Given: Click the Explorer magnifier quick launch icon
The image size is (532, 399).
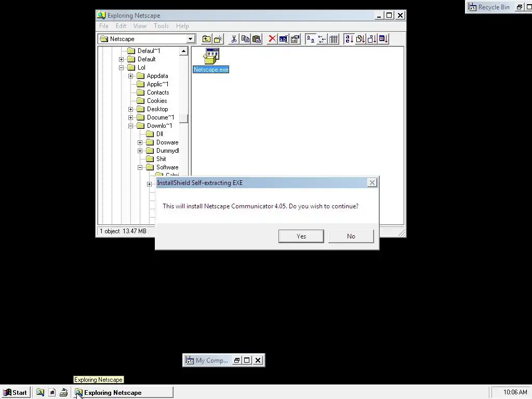Looking at the screenshot, I should pos(40,393).
